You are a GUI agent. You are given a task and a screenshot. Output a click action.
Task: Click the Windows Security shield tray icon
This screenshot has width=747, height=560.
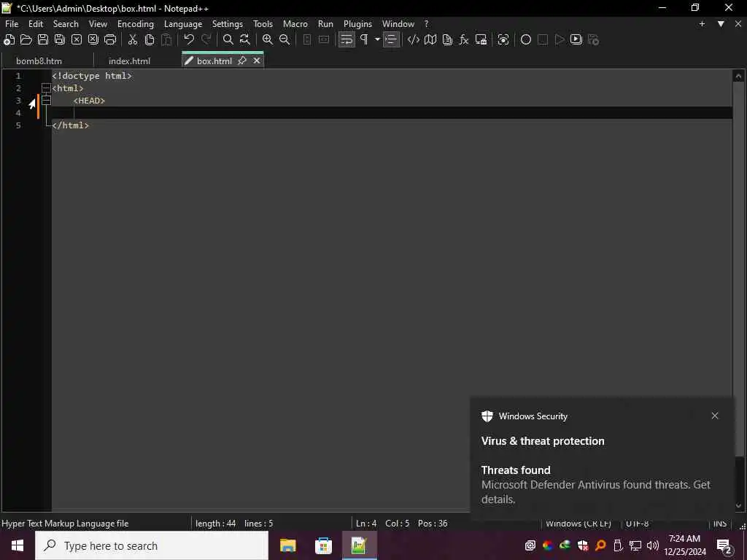coord(583,545)
